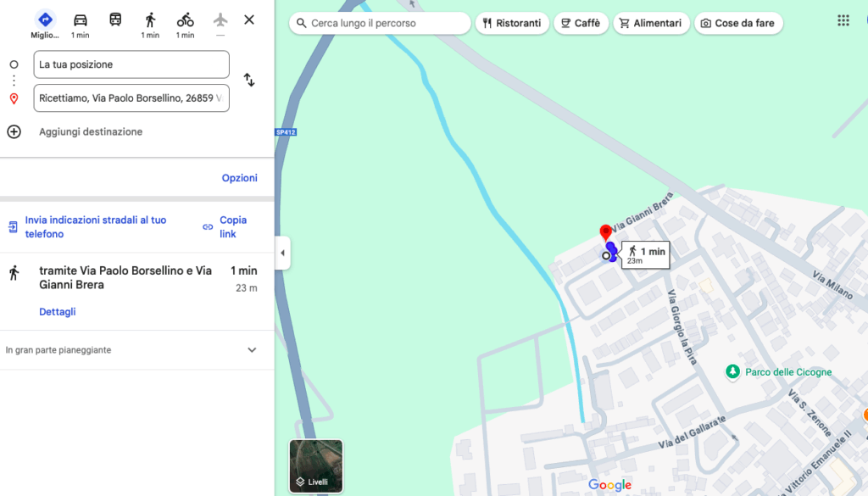Open the Google apps grid
The image size is (868, 496).
(843, 21)
